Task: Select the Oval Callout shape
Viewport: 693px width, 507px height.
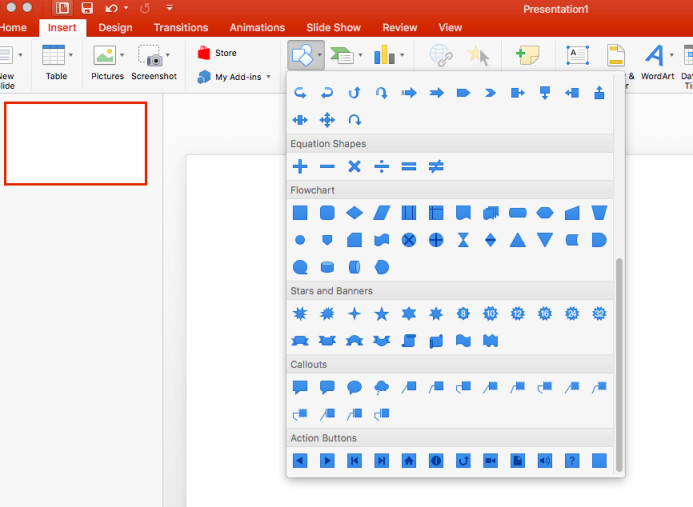Action: (x=354, y=387)
